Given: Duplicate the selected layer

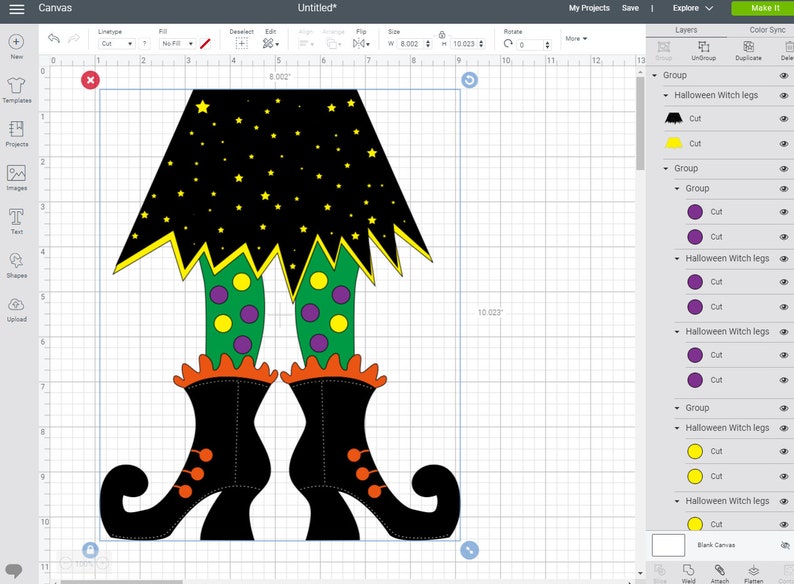Looking at the screenshot, I should click(748, 51).
